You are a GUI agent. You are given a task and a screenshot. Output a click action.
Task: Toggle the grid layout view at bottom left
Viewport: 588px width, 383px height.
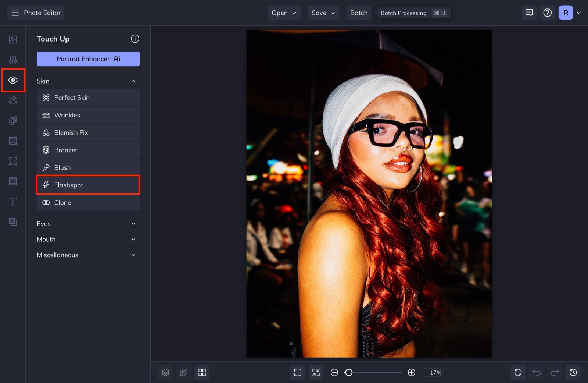pyautogui.click(x=202, y=372)
